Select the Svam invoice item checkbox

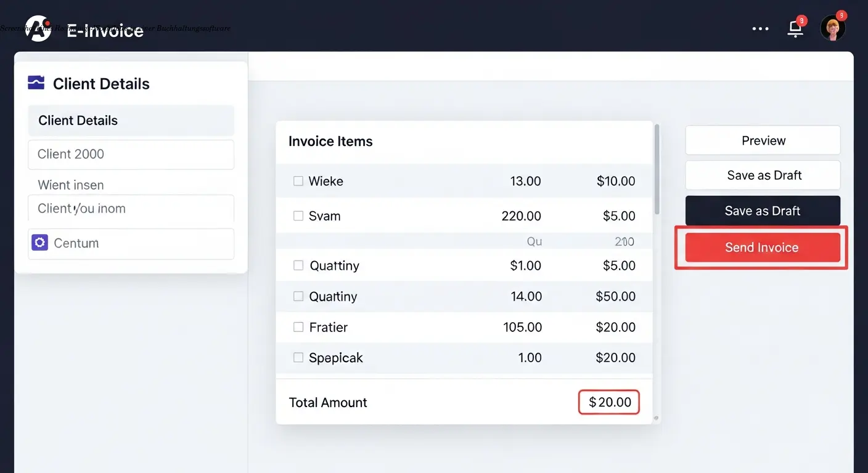(298, 216)
